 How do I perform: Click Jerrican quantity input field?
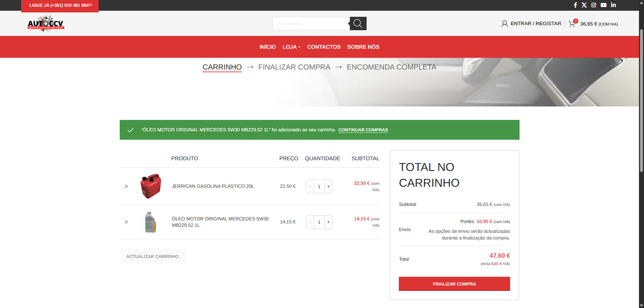[x=319, y=186]
